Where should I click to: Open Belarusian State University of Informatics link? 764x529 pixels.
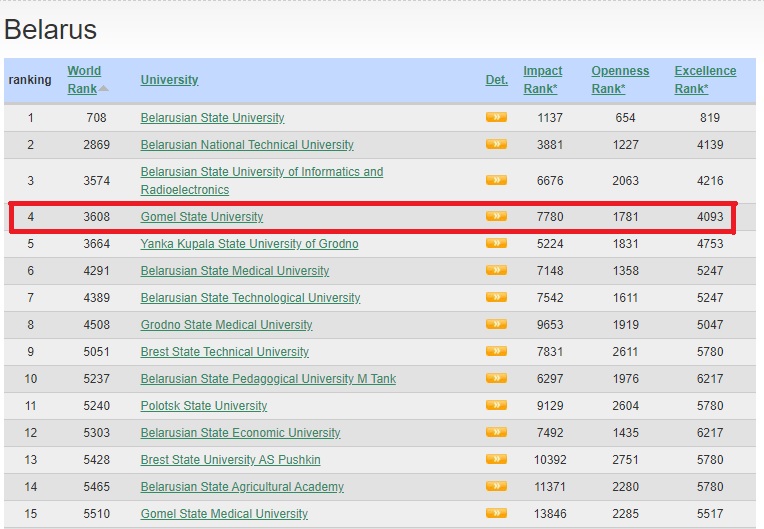tap(261, 172)
